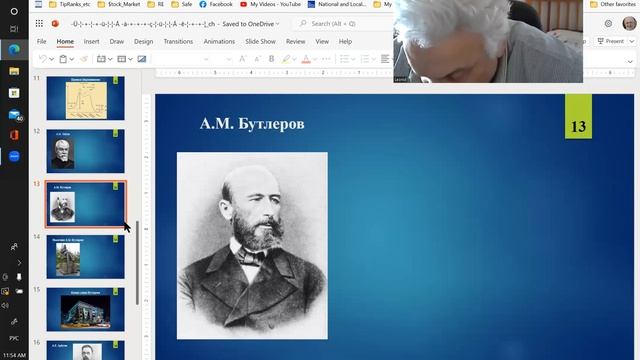Open the red Office taskbar icon

coord(14,135)
